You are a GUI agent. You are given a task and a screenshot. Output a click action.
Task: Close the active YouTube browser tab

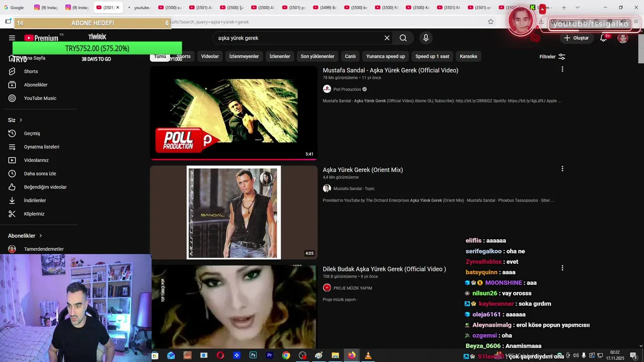click(x=118, y=8)
